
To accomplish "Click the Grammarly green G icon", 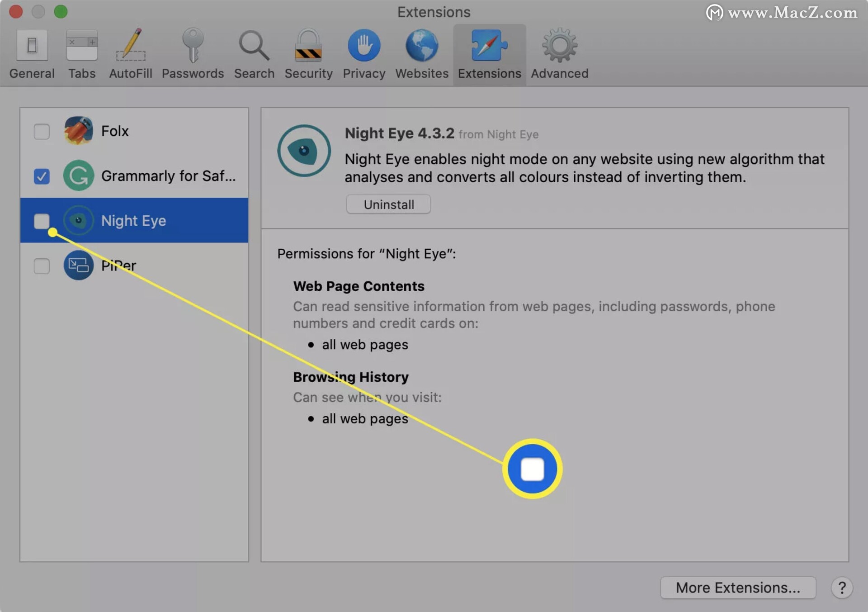I will coord(79,176).
